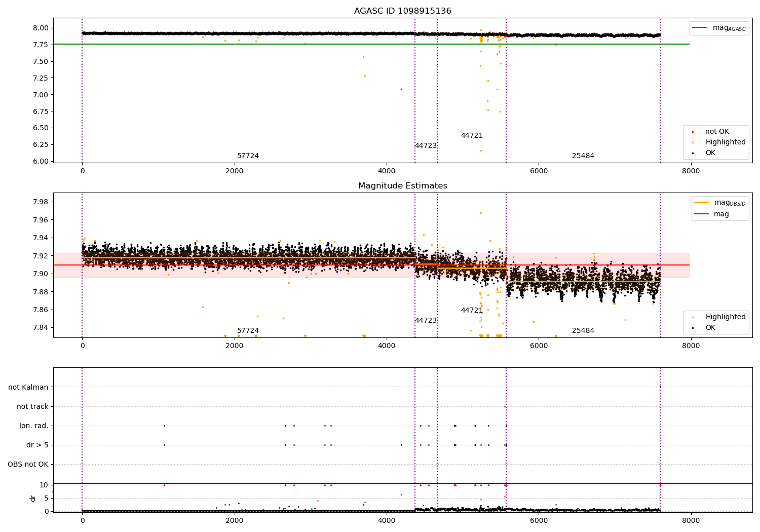Click the '44721' obsid label in top plot
This screenshot has width=760, height=532.
[x=472, y=136]
